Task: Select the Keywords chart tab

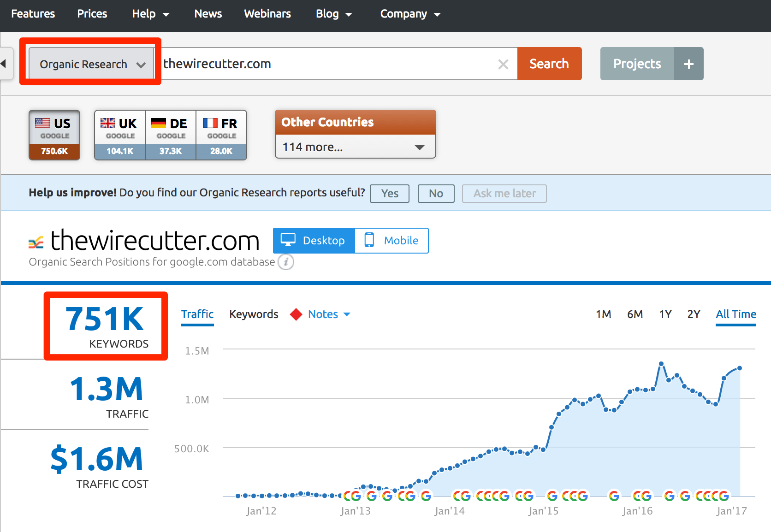Action: [254, 314]
